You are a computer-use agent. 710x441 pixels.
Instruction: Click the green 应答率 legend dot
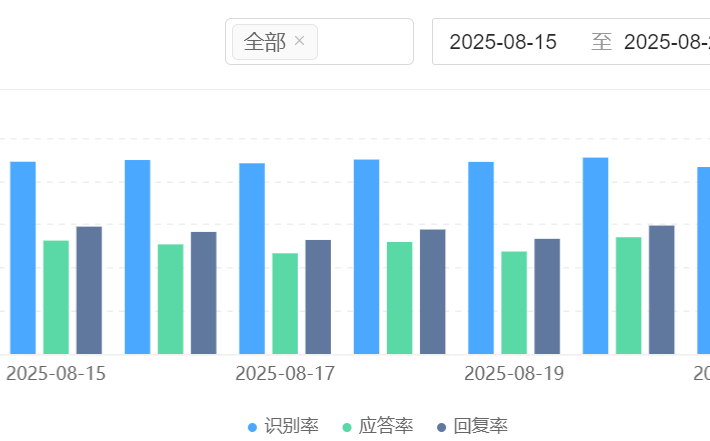[348, 428]
